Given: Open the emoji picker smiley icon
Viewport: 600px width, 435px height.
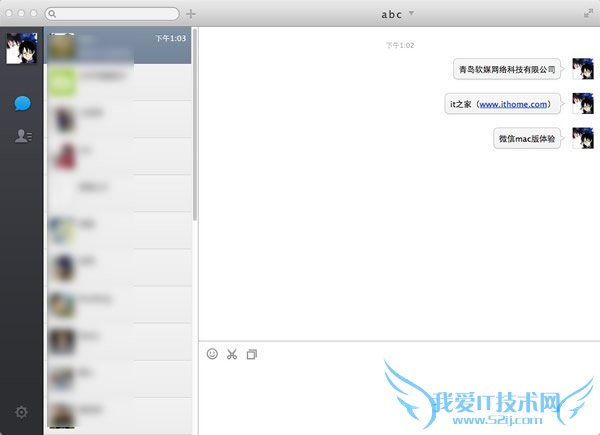Looking at the screenshot, I should [212, 354].
